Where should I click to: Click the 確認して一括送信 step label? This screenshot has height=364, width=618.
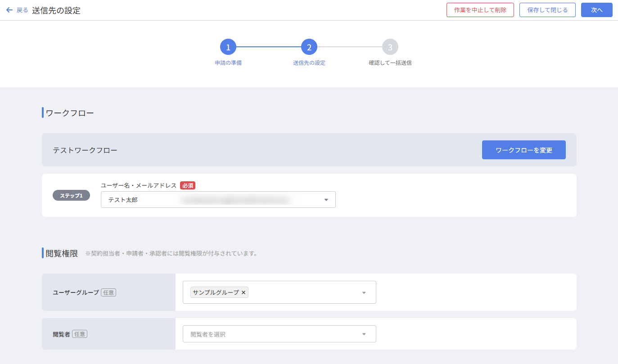(x=390, y=63)
